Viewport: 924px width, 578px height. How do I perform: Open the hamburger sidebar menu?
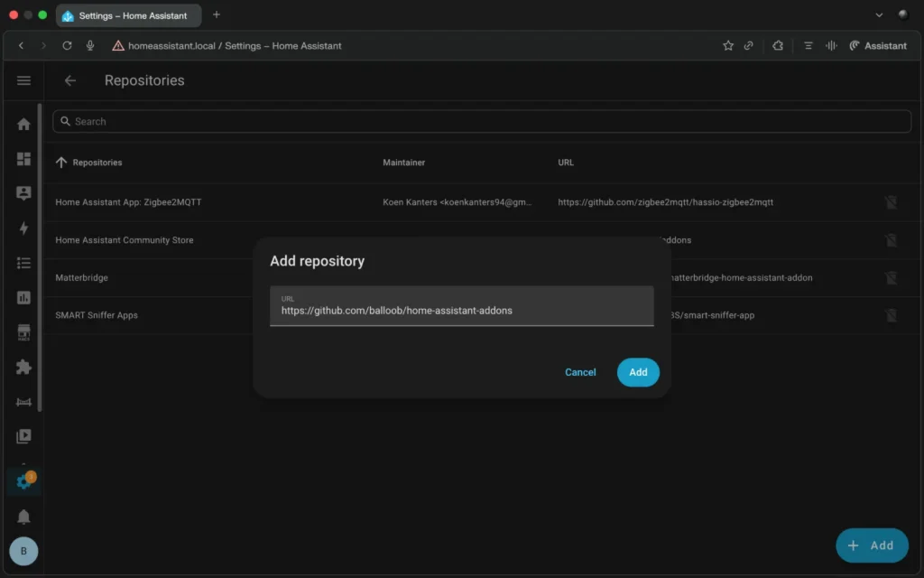tap(23, 80)
